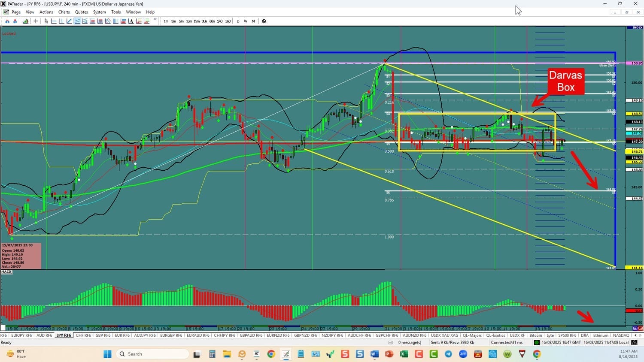Open File Explorer from the taskbar
Image resolution: width=644 pixels, height=362 pixels.
pyautogui.click(x=227, y=354)
